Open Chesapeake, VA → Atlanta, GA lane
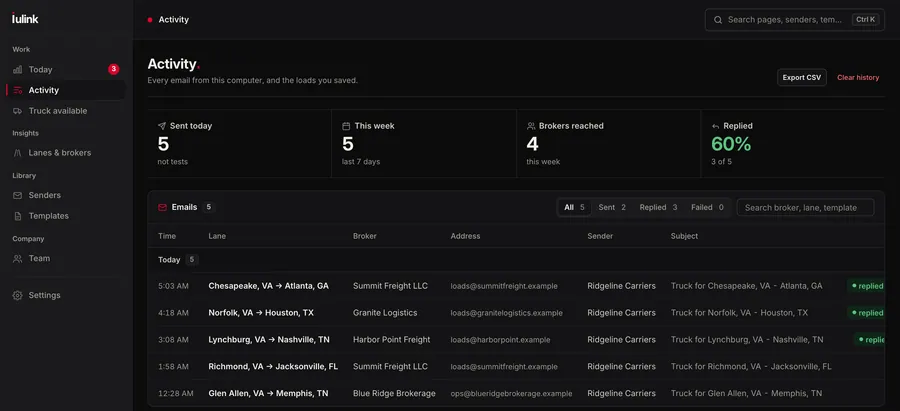This screenshot has width=900, height=411. coord(269,286)
